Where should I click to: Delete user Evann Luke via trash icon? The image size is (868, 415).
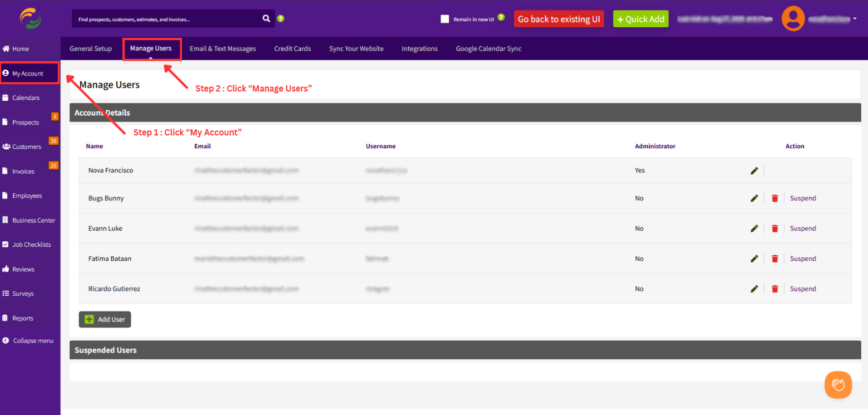[x=775, y=229]
